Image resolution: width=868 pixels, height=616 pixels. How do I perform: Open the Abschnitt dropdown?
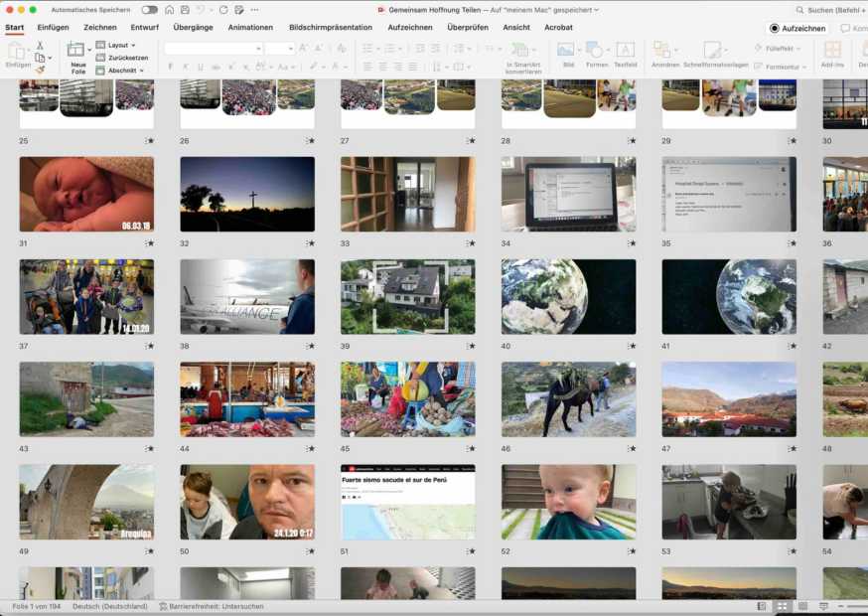[x=120, y=71]
